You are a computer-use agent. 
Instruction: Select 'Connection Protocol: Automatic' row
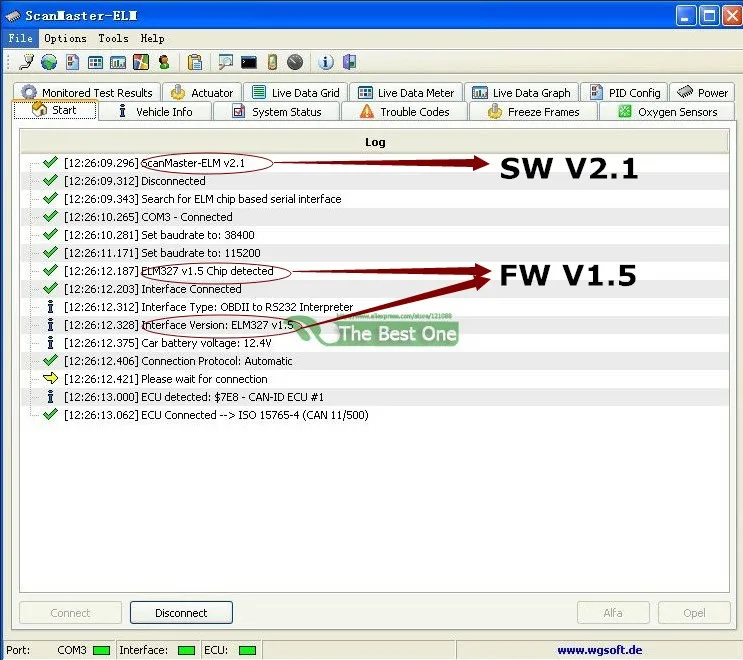[375, 361]
